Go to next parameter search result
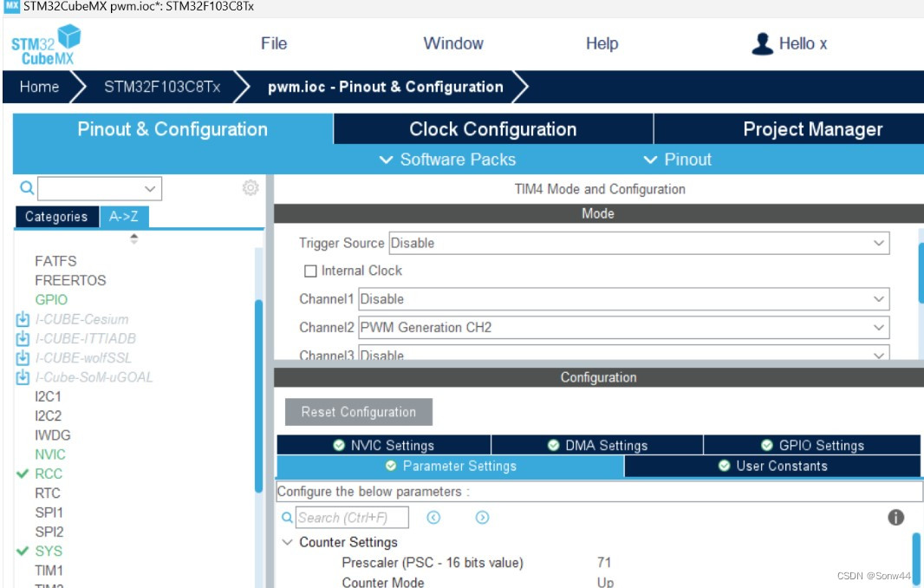 482,517
